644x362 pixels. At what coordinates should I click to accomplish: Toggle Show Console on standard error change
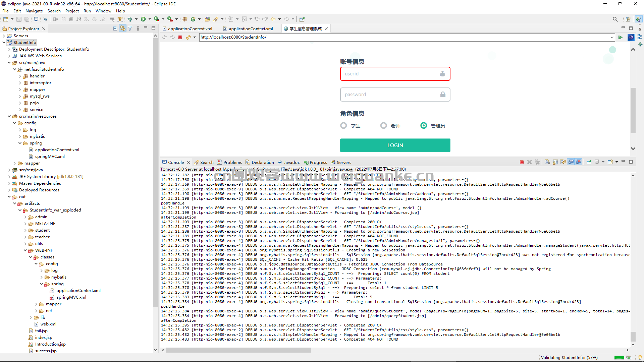[579, 162]
